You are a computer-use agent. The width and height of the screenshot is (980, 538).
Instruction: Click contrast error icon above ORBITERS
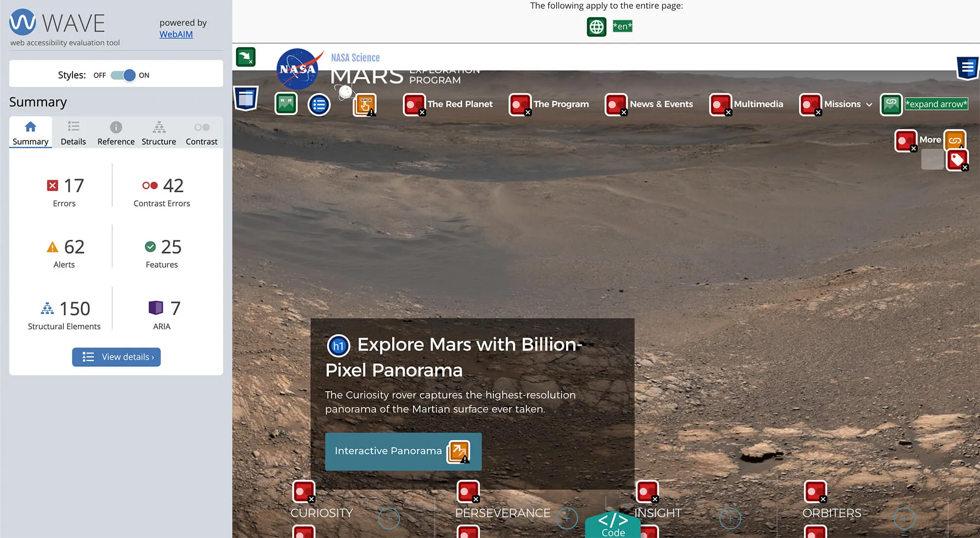click(815, 491)
